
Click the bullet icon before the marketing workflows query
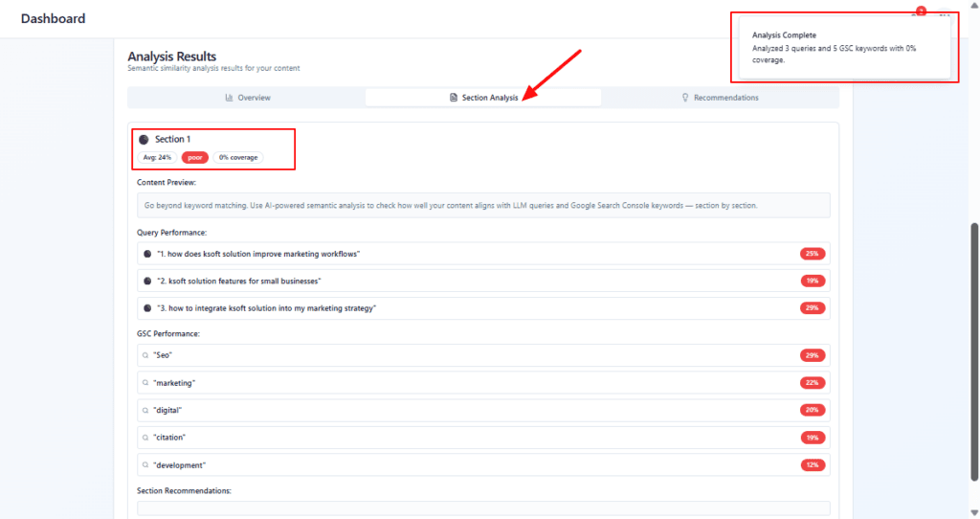click(147, 254)
